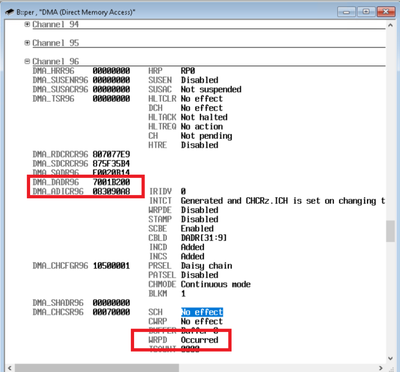Screen dimensions: 400x372
Task: Select the DMA_DADR96 value 7001B200
Action: coord(111,182)
